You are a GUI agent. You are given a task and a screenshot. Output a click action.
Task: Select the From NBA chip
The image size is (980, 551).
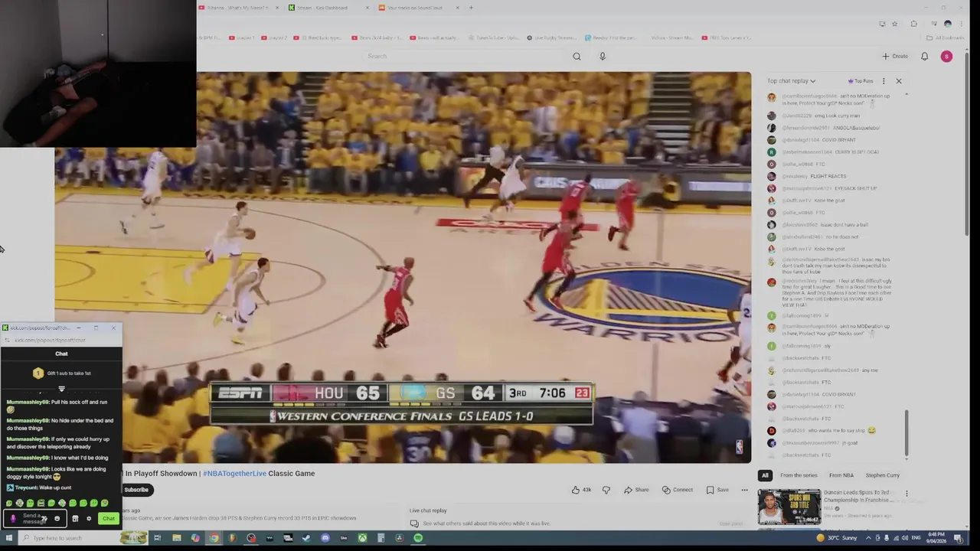point(841,475)
